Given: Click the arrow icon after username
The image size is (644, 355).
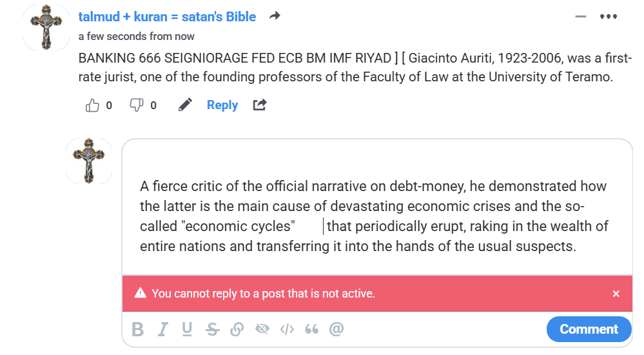Looking at the screenshot, I should tap(275, 16).
